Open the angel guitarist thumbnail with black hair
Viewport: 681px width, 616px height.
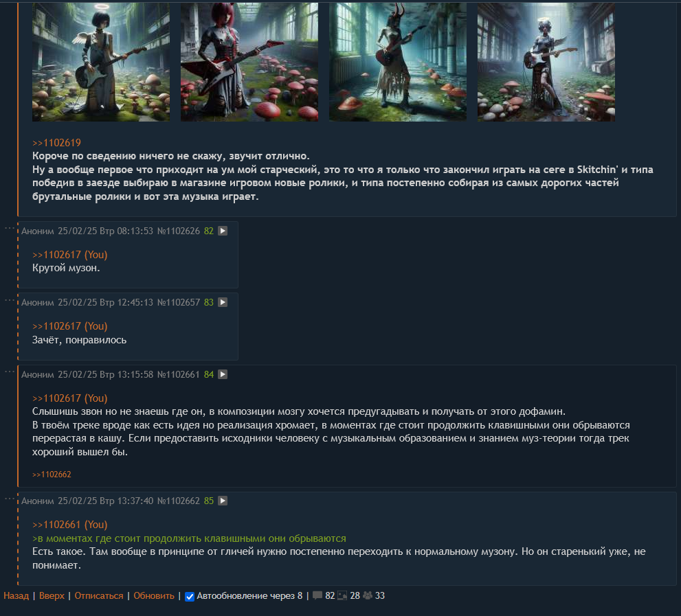tap(101, 62)
